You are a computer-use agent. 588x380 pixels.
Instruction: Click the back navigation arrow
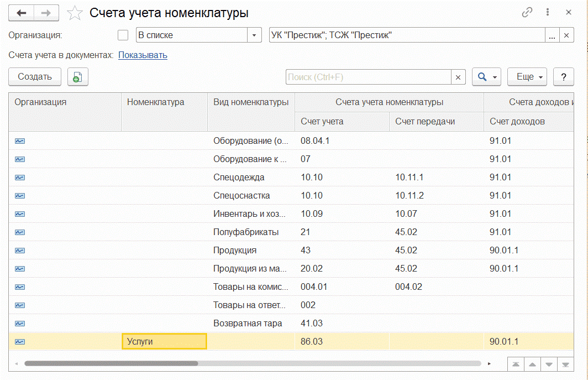pyautogui.click(x=22, y=13)
